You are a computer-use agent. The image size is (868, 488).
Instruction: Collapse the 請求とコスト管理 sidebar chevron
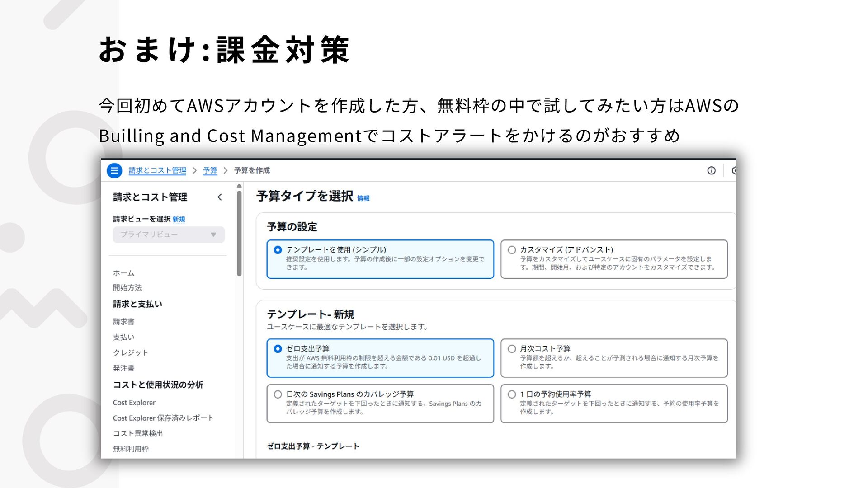(220, 197)
